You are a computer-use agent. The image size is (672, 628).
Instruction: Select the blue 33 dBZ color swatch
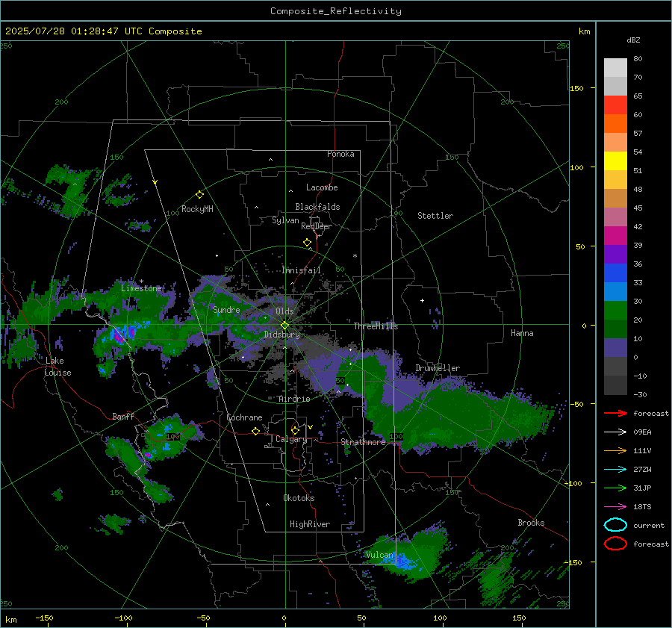click(x=615, y=273)
